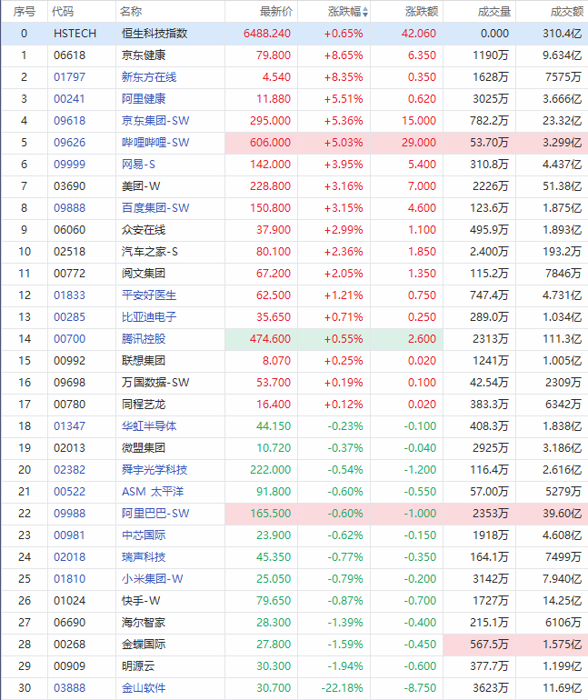Sort by 涨跌幅 column header
This screenshot has height=700, width=588.
tap(347, 12)
